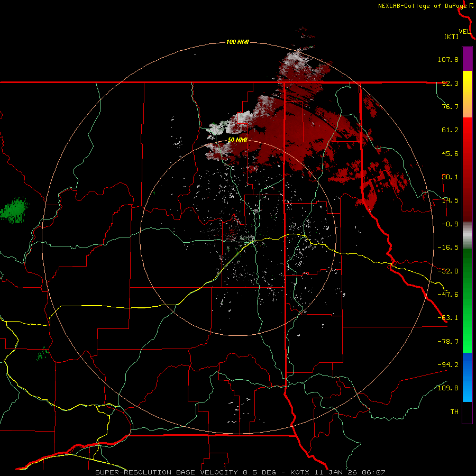Click the [KT] units label
The height and width of the screenshot is (476, 476).
(451, 36)
